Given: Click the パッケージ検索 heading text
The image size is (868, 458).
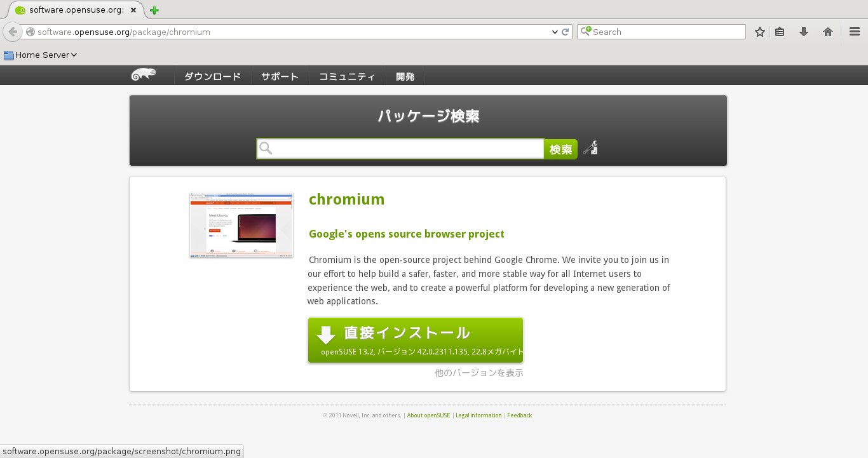Looking at the screenshot, I should pos(428,116).
